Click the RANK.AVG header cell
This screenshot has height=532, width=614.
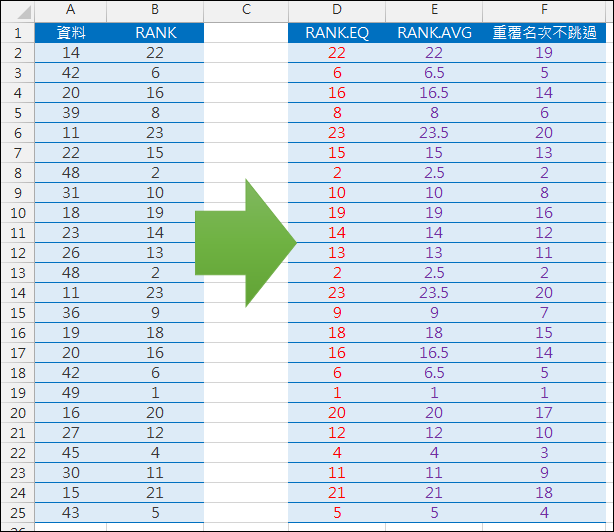click(x=434, y=32)
